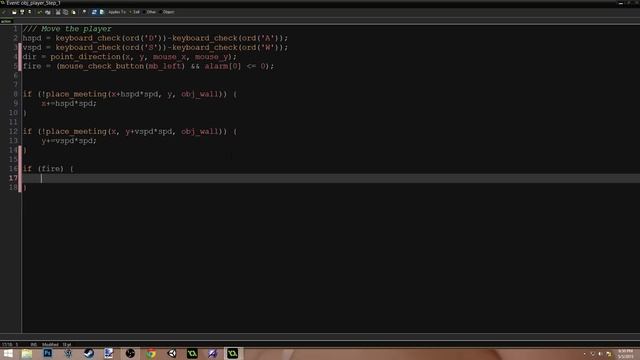Image resolution: width=640 pixels, height=360 pixels.
Task: Place the cursor in the hspd assignment line
Action: click(x=155, y=38)
